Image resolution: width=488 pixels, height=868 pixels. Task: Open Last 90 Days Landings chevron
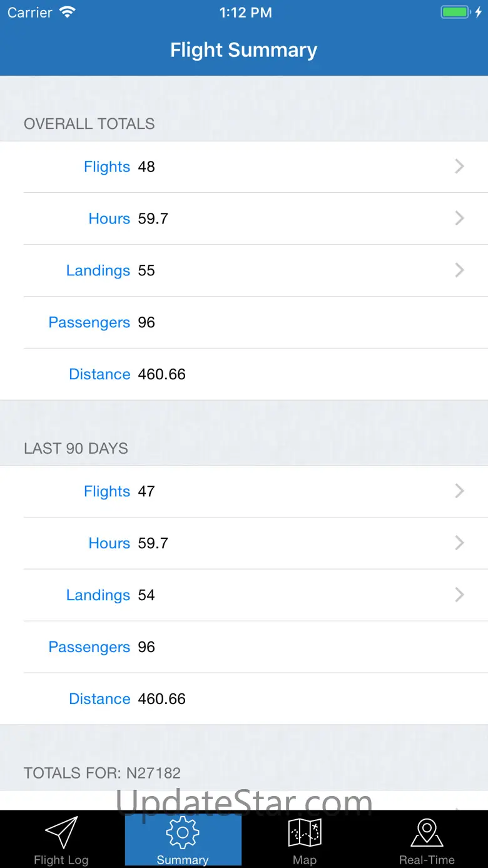[x=459, y=595]
